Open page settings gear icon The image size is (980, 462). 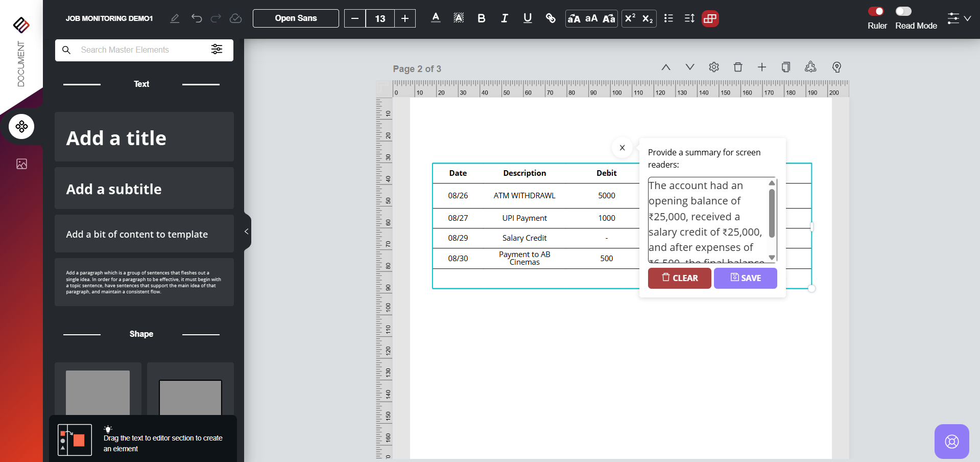click(713, 67)
